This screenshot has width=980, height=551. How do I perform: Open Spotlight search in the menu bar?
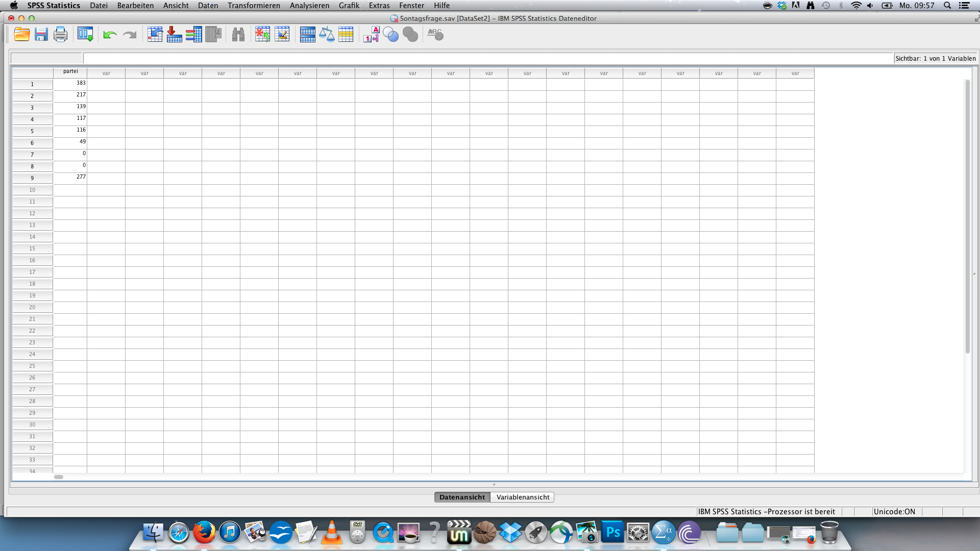point(947,6)
